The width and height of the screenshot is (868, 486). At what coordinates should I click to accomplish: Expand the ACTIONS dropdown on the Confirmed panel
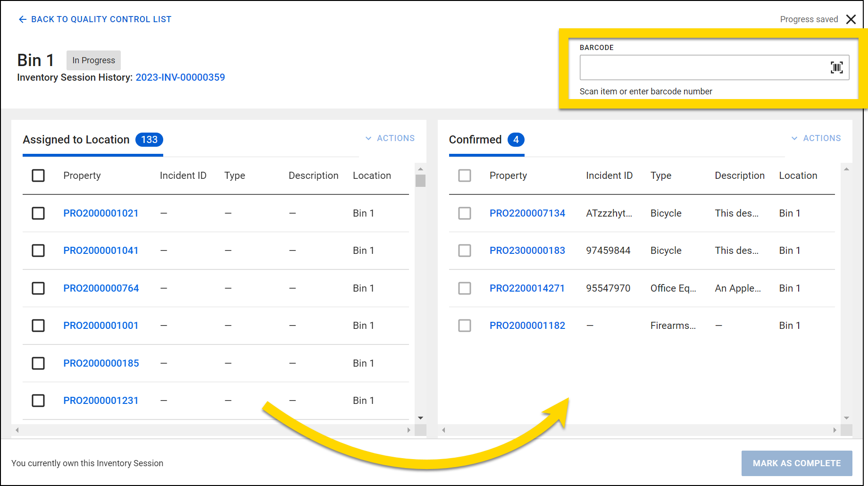click(816, 138)
